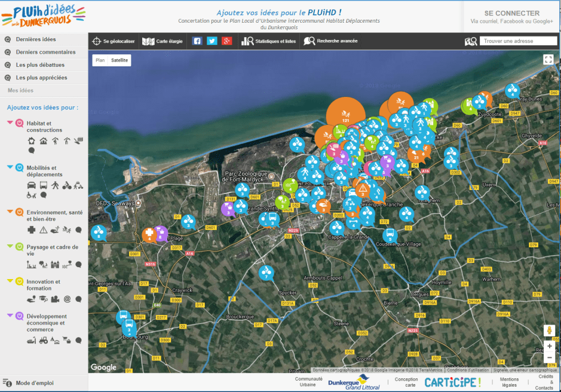Toggle Mobilités et déplacements blue power button
The height and width of the screenshot is (392, 561).
[x=19, y=168]
